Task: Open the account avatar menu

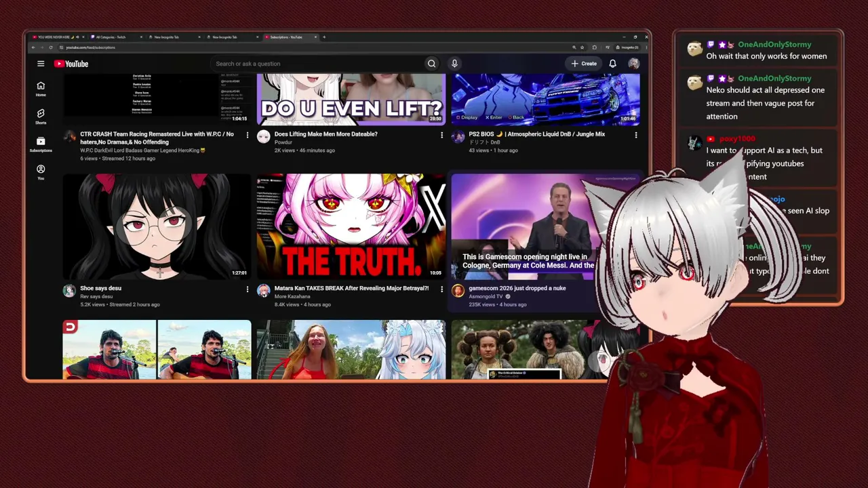Action: click(x=634, y=64)
